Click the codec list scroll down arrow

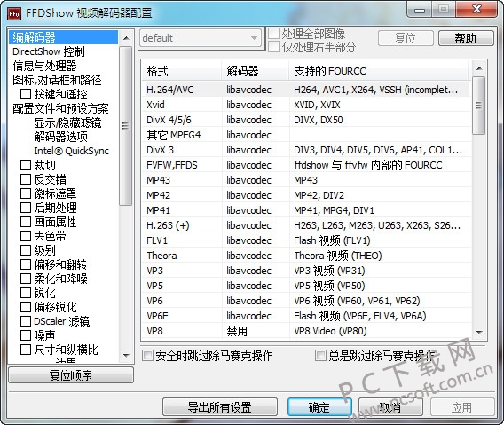pos(479,332)
